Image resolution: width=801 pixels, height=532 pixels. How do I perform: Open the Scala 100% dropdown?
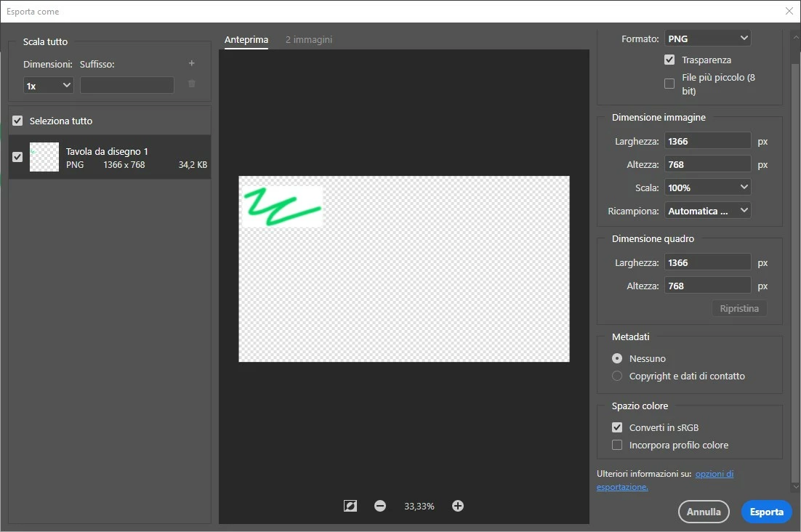tap(707, 188)
